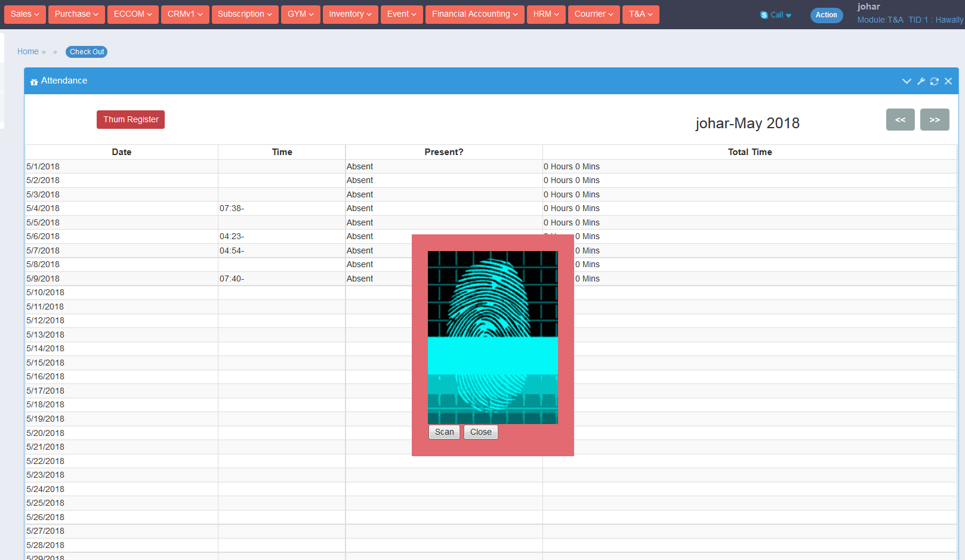Go to next month with >> button

click(x=935, y=120)
